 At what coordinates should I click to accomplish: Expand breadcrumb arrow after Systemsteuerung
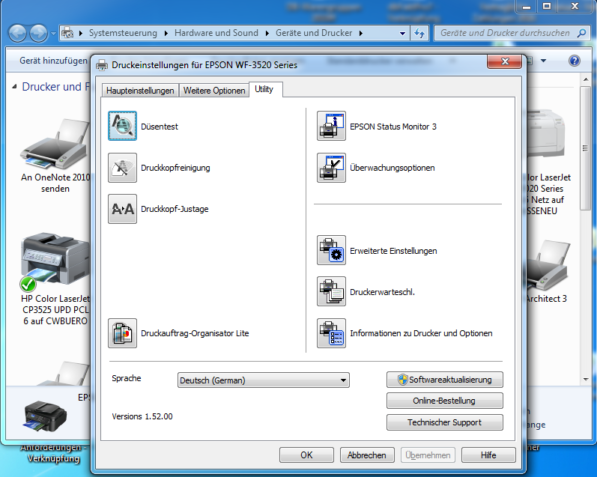[x=166, y=34]
